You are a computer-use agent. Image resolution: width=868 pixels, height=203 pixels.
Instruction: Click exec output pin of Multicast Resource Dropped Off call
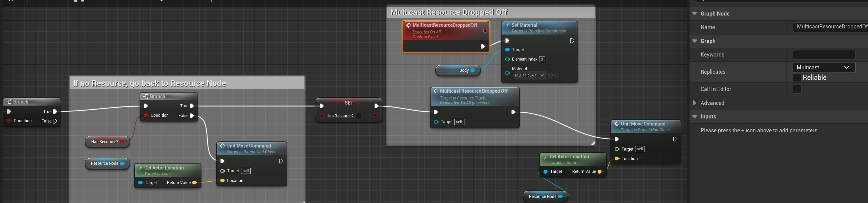(513, 112)
